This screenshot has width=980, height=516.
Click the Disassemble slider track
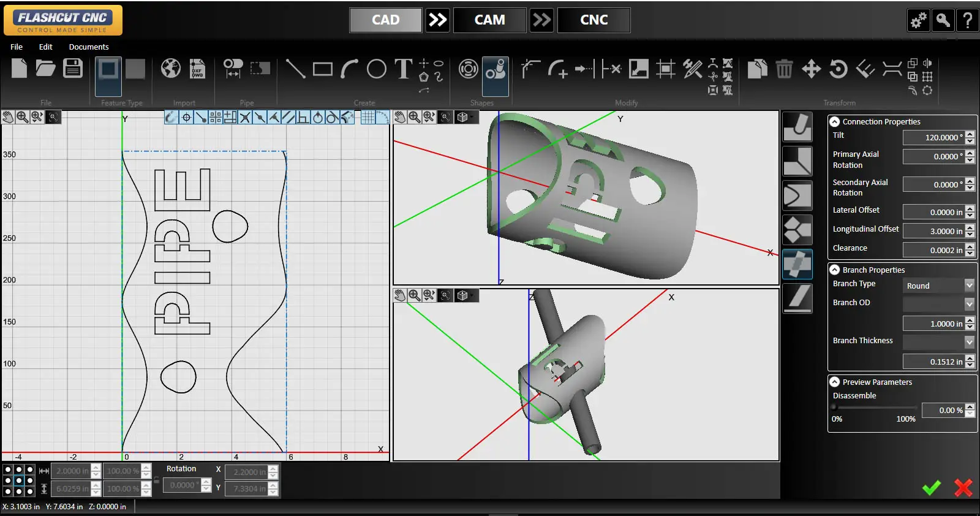point(875,408)
